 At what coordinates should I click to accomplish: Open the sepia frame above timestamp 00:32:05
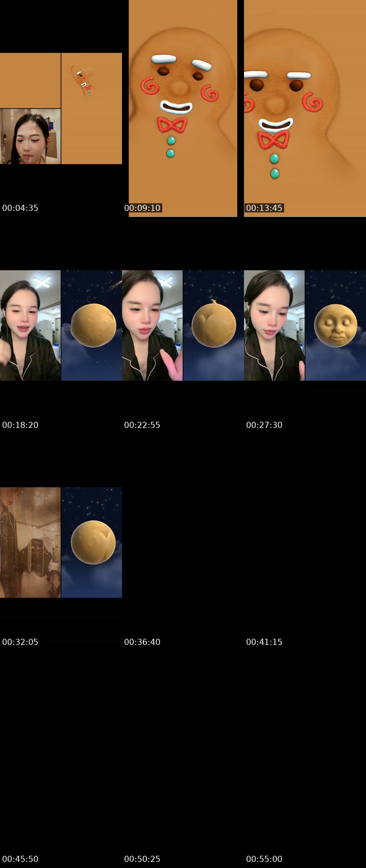pos(61,542)
